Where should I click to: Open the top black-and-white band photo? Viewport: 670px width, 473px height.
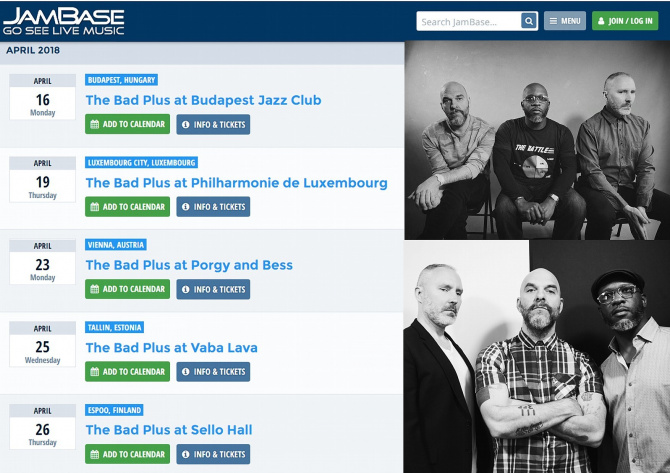[x=537, y=140]
